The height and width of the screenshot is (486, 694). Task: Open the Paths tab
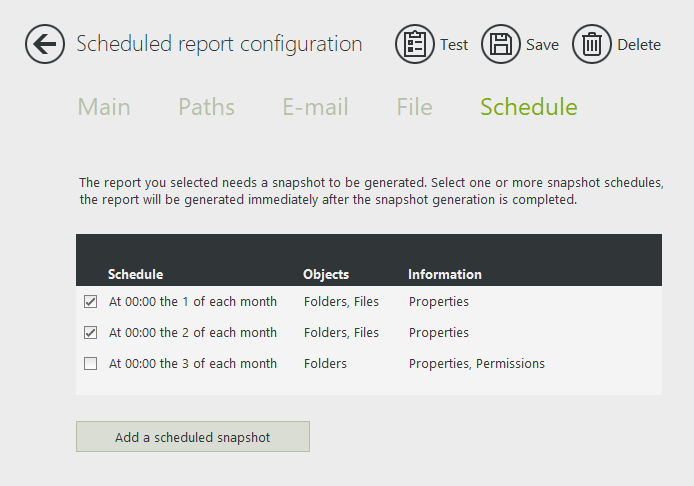pyautogui.click(x=206, y=107)
